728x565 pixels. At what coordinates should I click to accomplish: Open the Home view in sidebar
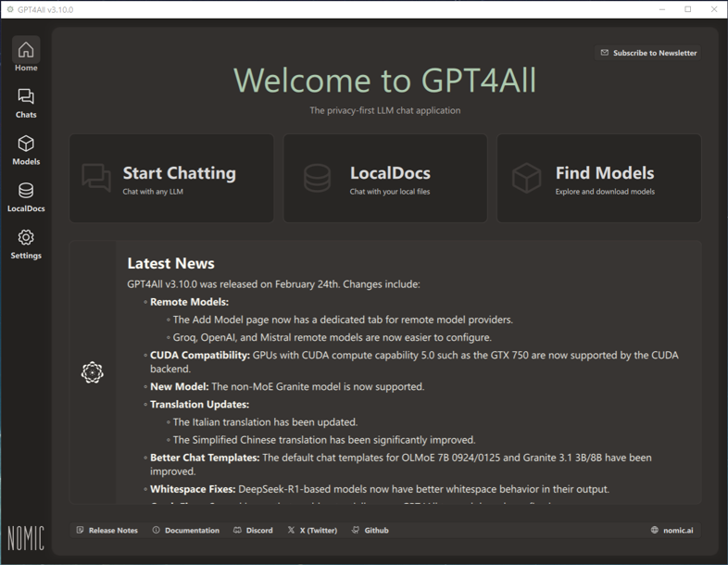26,56
